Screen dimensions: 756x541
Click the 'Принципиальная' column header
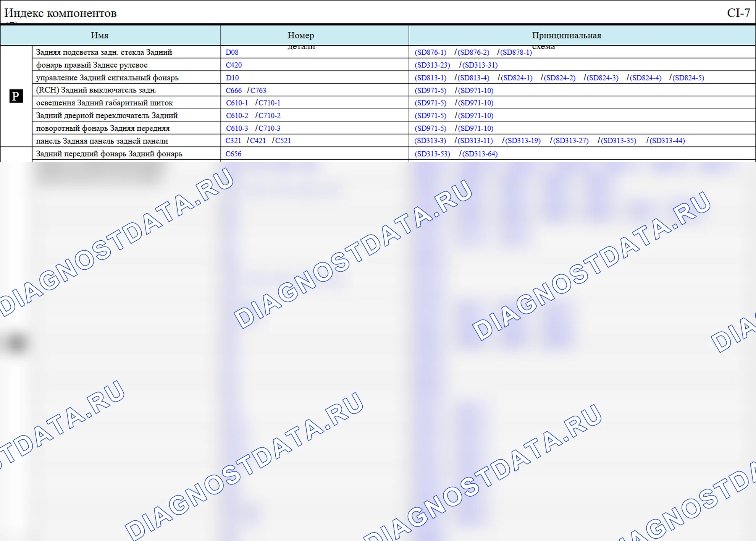click(x=567, y=36)
